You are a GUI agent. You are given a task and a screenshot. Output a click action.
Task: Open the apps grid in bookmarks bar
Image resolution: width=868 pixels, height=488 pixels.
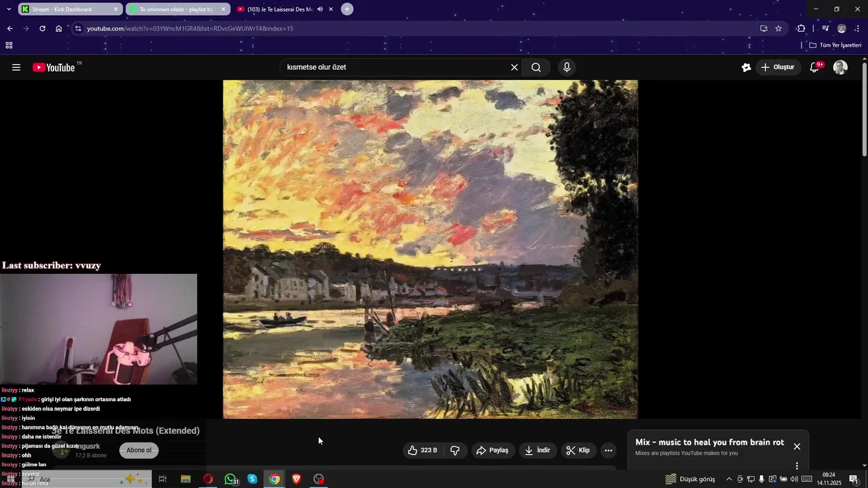point(9,45)
